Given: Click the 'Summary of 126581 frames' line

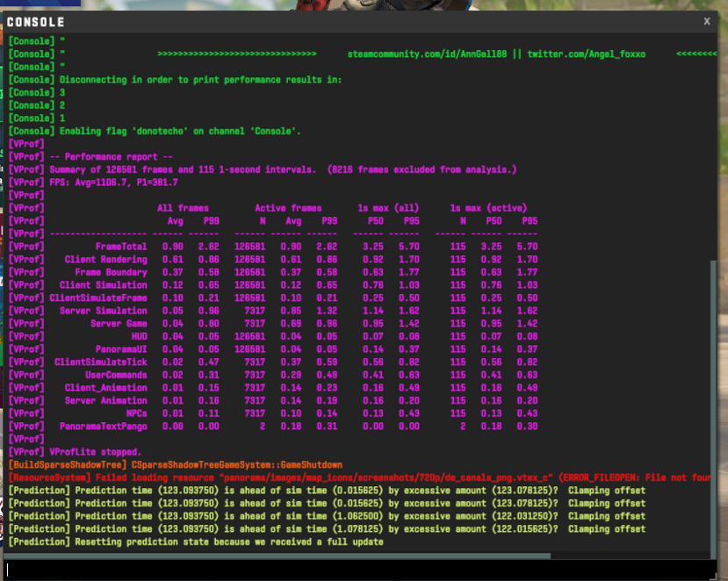Looking at the screenshot, I should [x=263, y=170].
